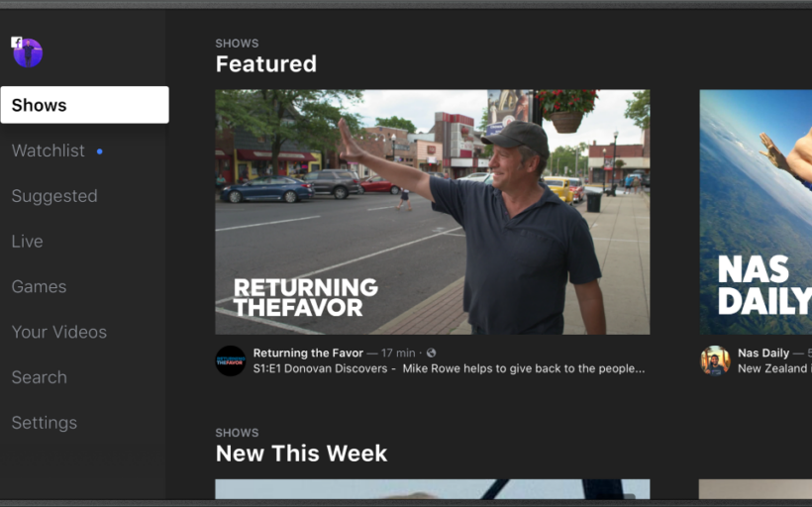
Task: Click the blue Watchlist notification dot
Action: 99,152
